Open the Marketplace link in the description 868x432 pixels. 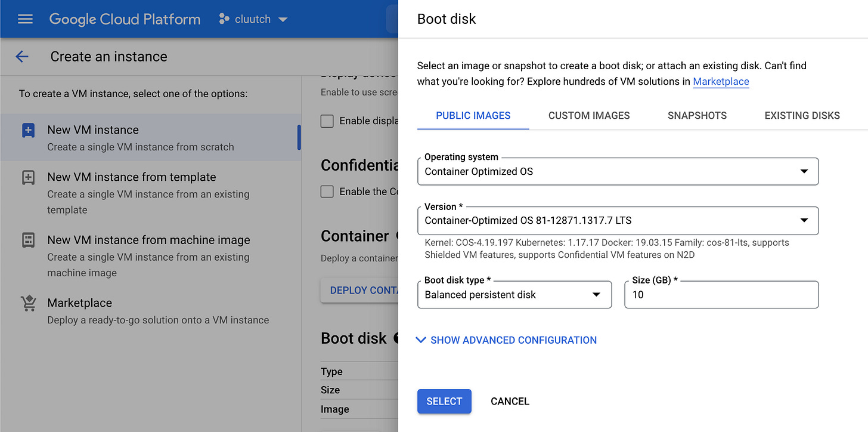tap(721, 82)
